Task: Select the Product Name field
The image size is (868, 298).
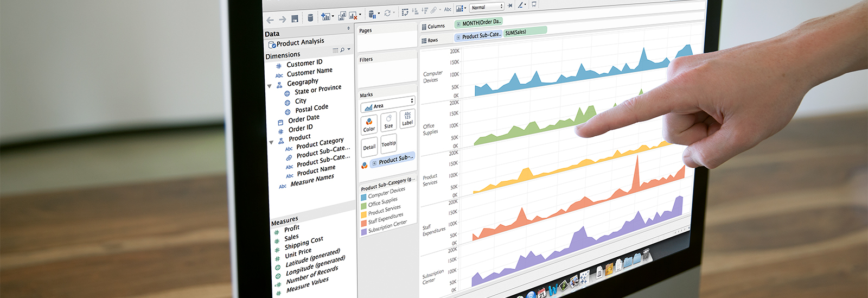Action: click(316, 170)
